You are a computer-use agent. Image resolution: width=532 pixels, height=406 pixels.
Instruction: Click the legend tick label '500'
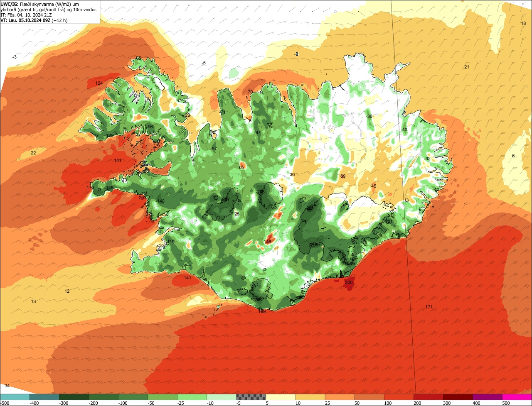[506, 403]
